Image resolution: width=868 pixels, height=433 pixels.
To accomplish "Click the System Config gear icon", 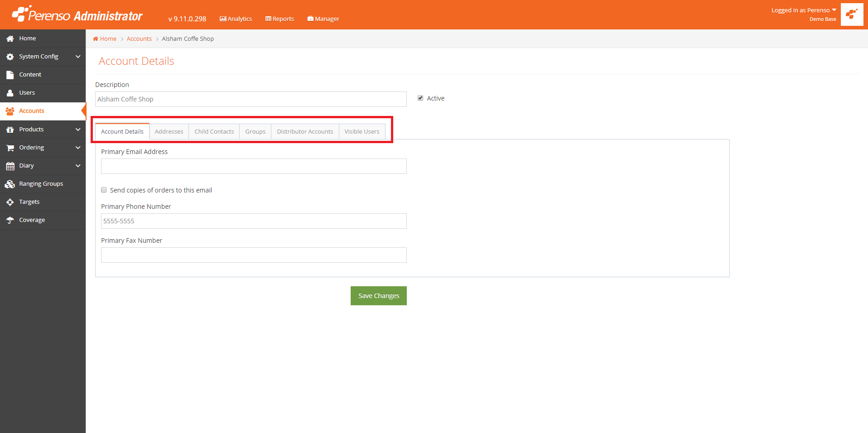I will [x=10, y=57].
